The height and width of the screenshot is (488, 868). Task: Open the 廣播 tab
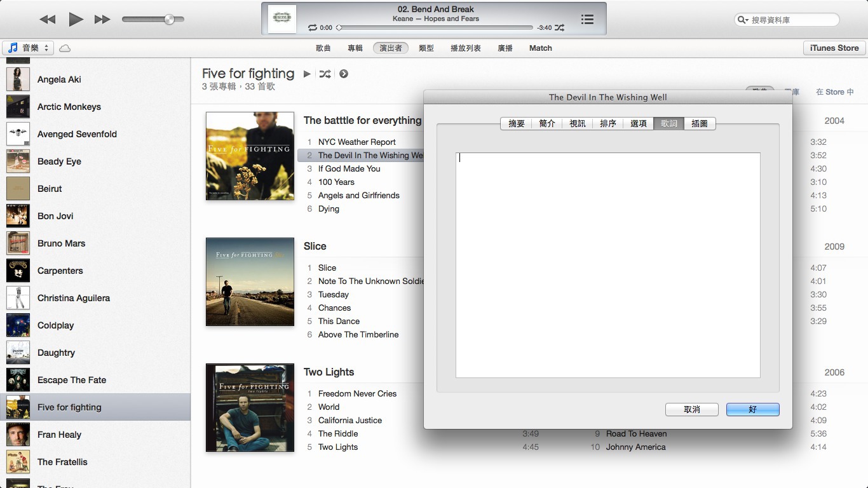pos(505,48)
